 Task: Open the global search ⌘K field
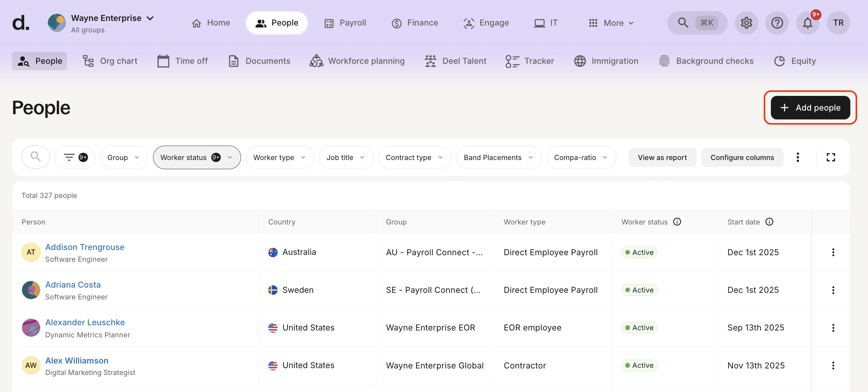pos(697,23)
